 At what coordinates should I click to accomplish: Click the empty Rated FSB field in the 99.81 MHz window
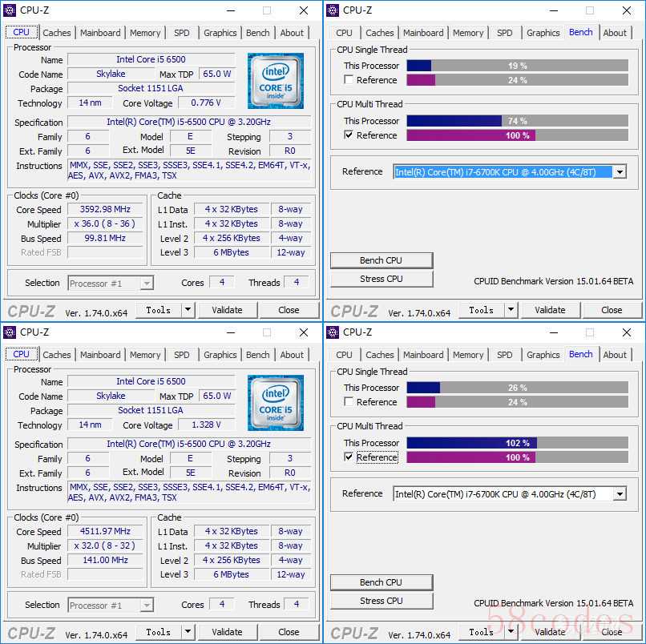click(x=106, y=252)
